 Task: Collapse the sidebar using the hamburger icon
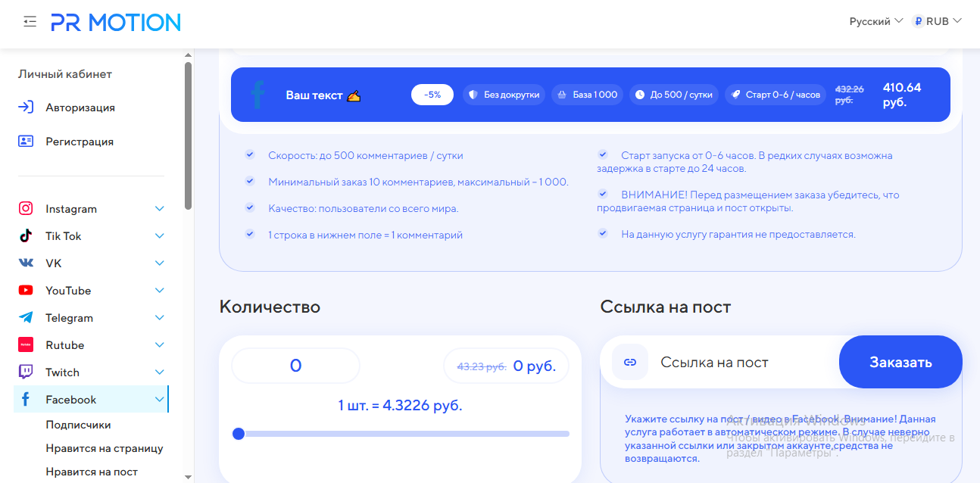(x=30, y=21)
